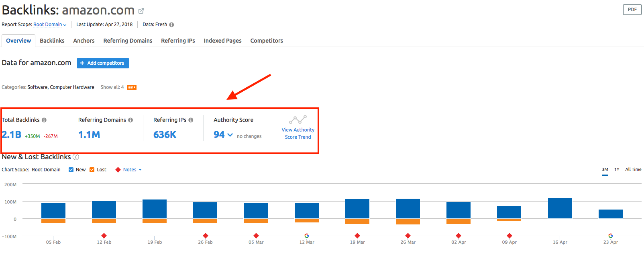The image size is (644, 255).
Task: Expand Show all: 4 categories
Action: tap(112, 87)
